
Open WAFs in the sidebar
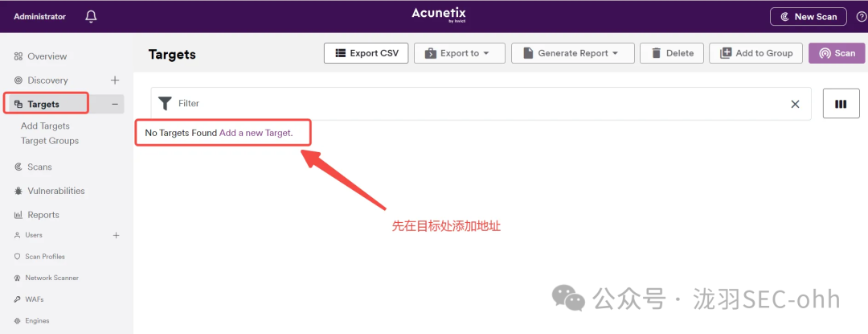pyautogui.click(x=35, y=299)
